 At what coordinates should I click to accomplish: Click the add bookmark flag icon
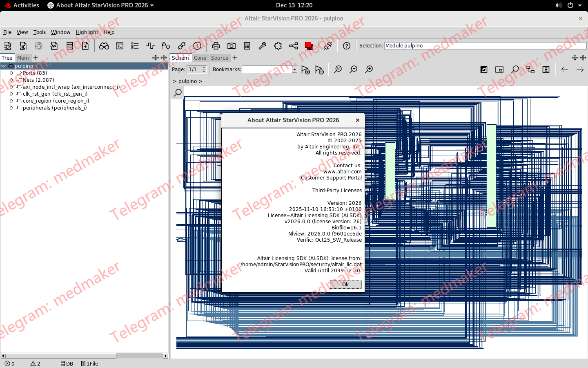305,70
